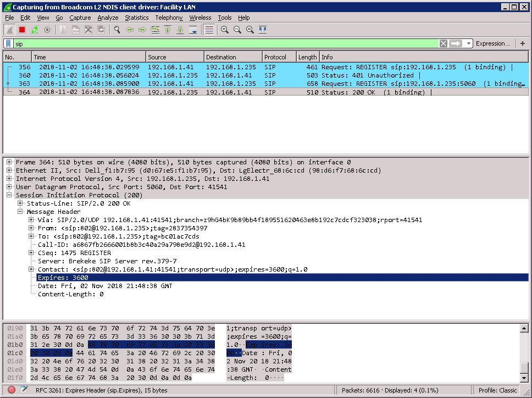
Task: Open the File menu
Action: tap(9, 18)
